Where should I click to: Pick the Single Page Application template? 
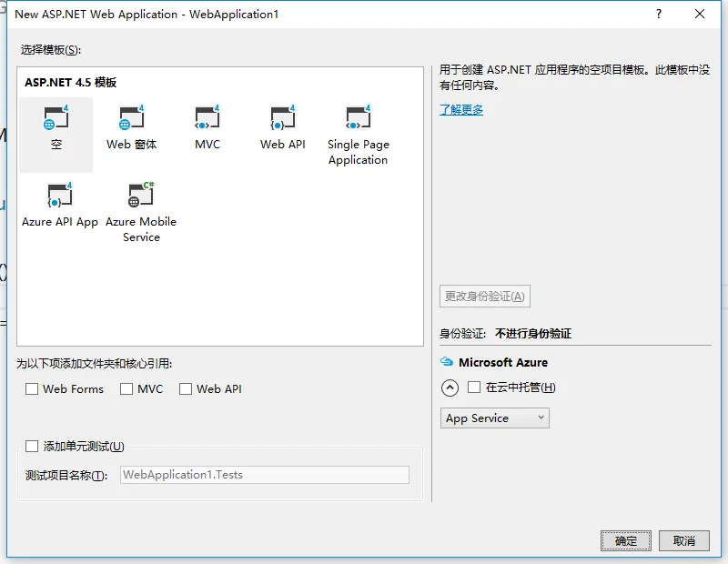(x=359, y=135)
